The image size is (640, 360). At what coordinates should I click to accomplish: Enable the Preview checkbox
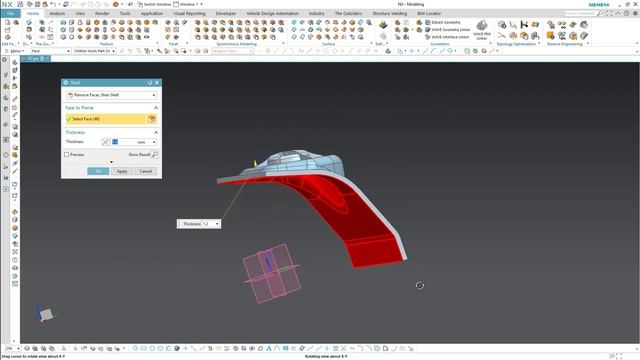[x=67, y=155]
